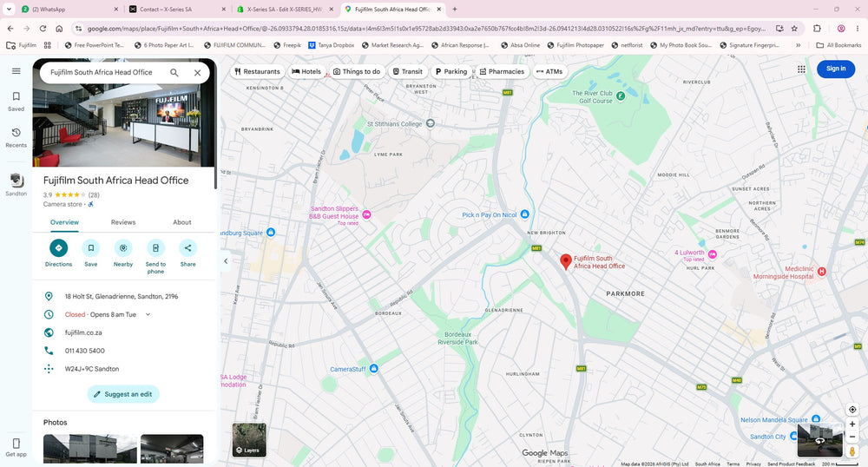Viewport: 868px width, 467px height.
Task: Search Nearby places
Action: click(123, 253)
